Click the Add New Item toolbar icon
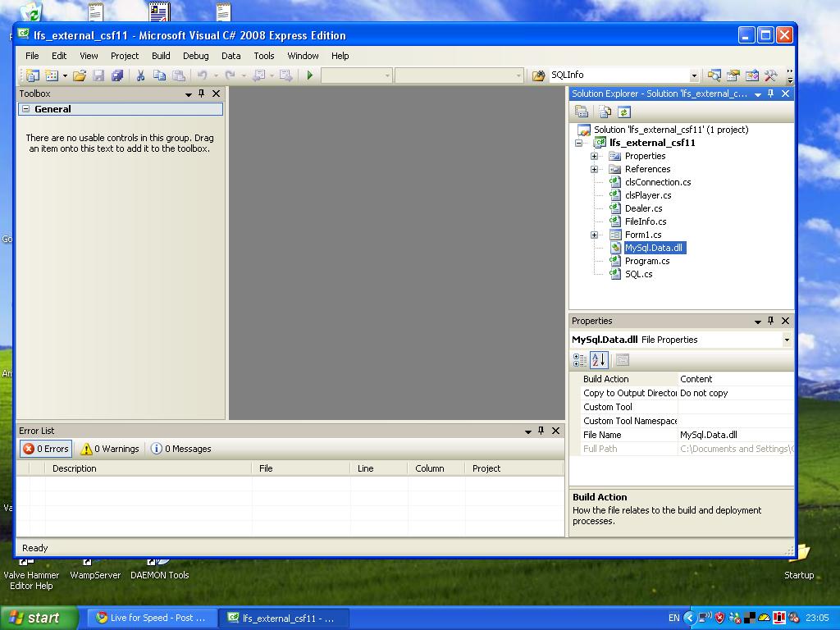840x630 pixels. (x=52, y=75)
